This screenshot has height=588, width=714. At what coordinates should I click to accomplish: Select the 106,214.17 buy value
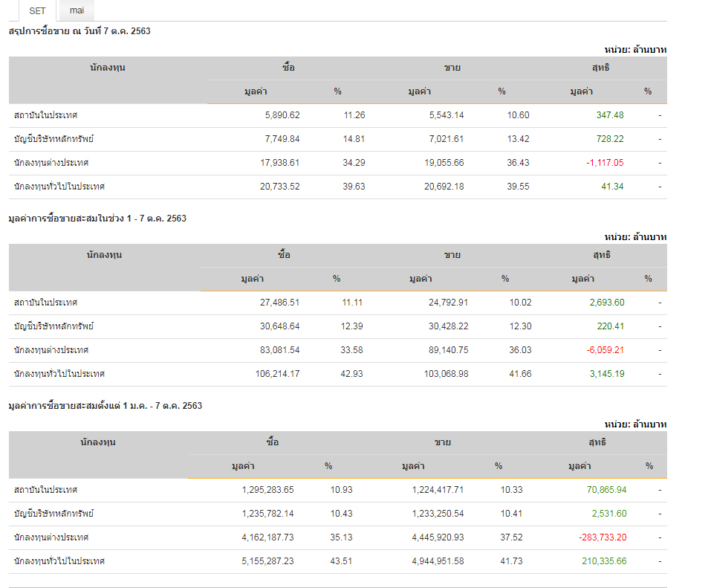coord(277,374)
